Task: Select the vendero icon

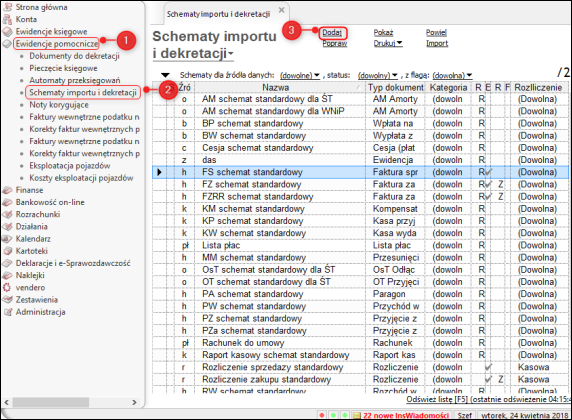Action: [x=7, y=288]
